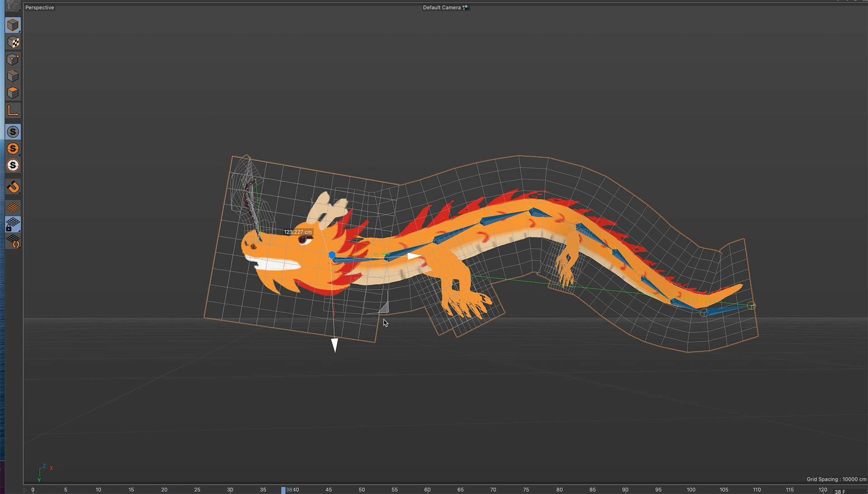Enable the Axis mode tool
This screenshot has width=868, height=494.
pyautogui.click(x=13, y=110)
